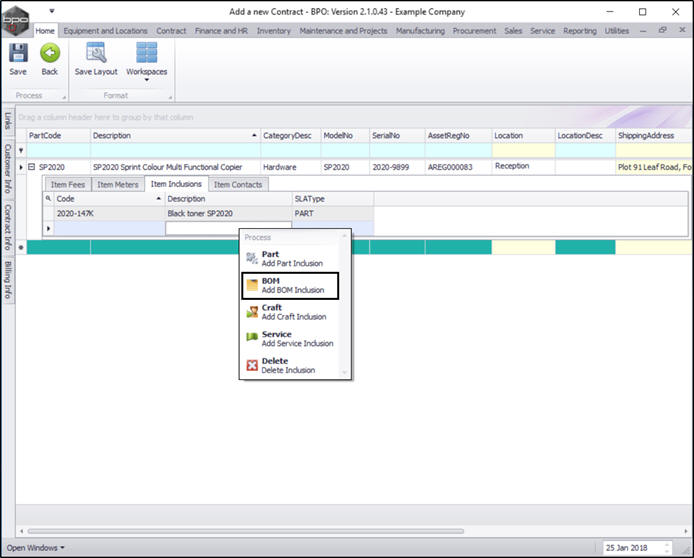Click the Hardware category cell

pos(290,167)
